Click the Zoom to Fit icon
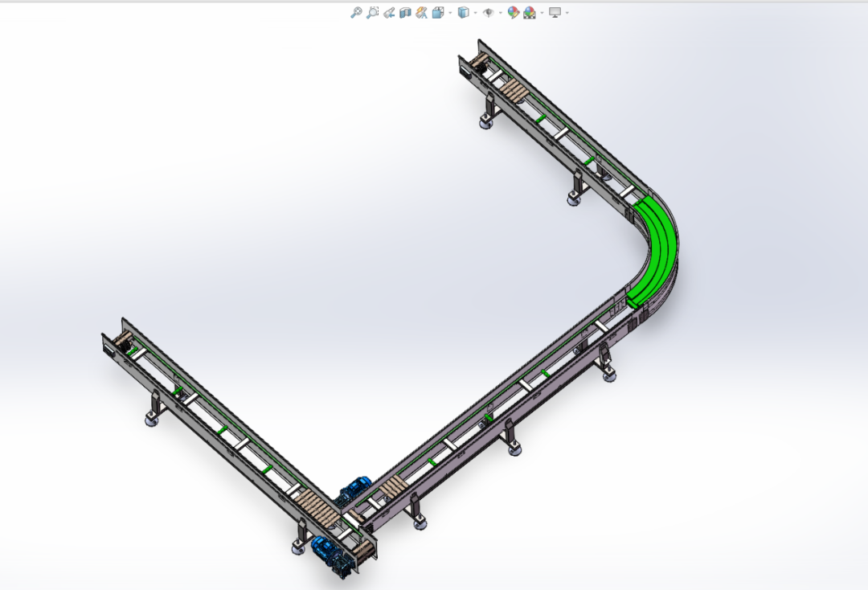The height and width of the screenshot is (590, 868). 356,12
